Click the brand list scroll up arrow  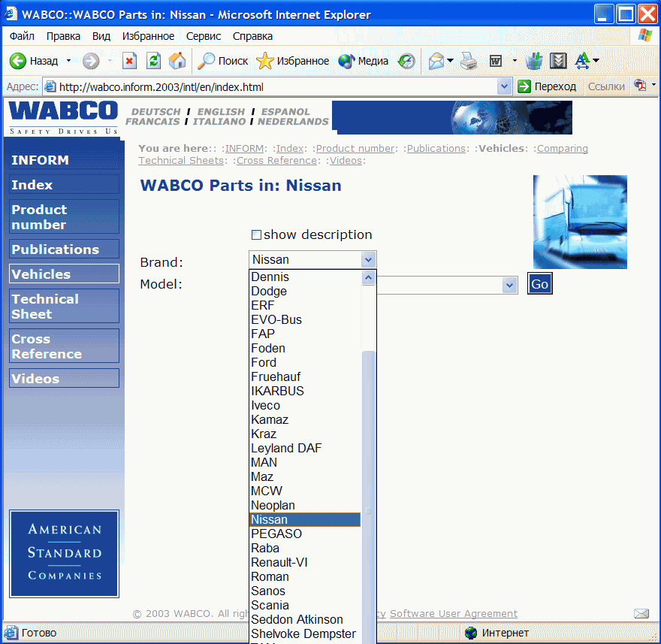point(369,278)
